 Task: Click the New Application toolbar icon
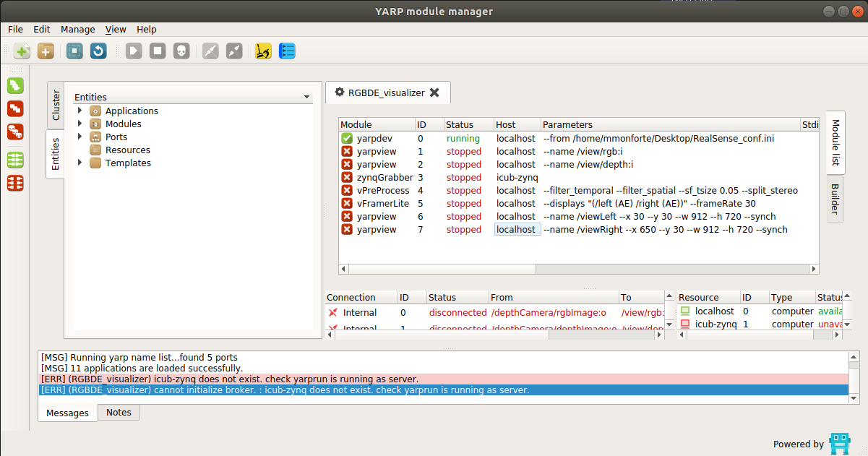click(22, 51)
